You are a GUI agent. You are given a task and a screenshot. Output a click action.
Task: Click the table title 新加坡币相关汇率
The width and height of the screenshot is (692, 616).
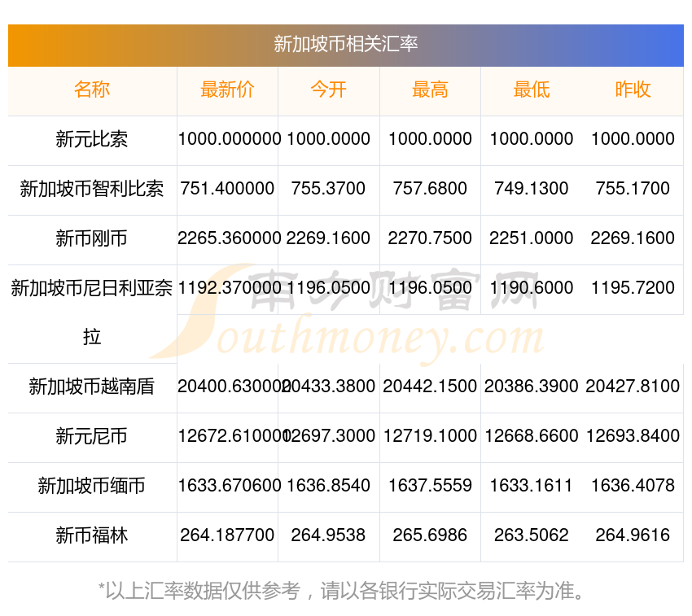click(345, 44)
